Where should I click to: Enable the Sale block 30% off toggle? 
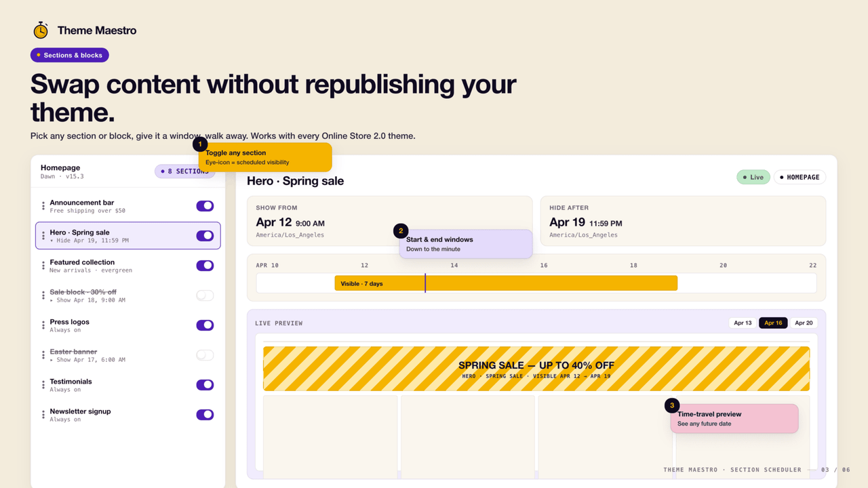pyautogui.click(x=205, y=296)
